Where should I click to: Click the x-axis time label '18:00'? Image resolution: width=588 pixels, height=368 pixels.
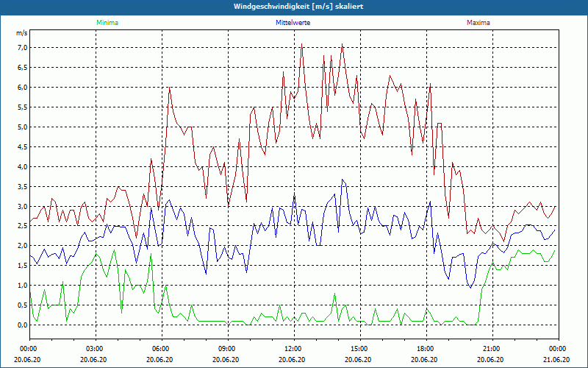pyautogui.click(x=426, y=349)
